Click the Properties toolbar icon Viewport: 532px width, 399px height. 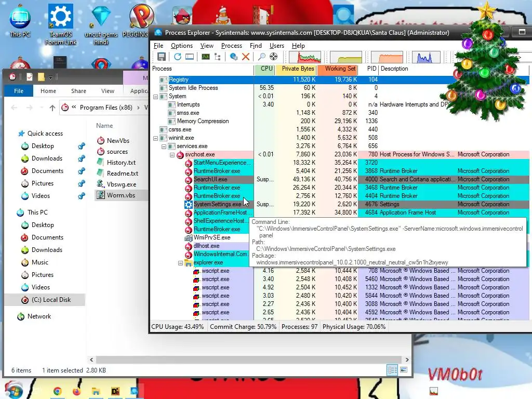tap(233, 57)
